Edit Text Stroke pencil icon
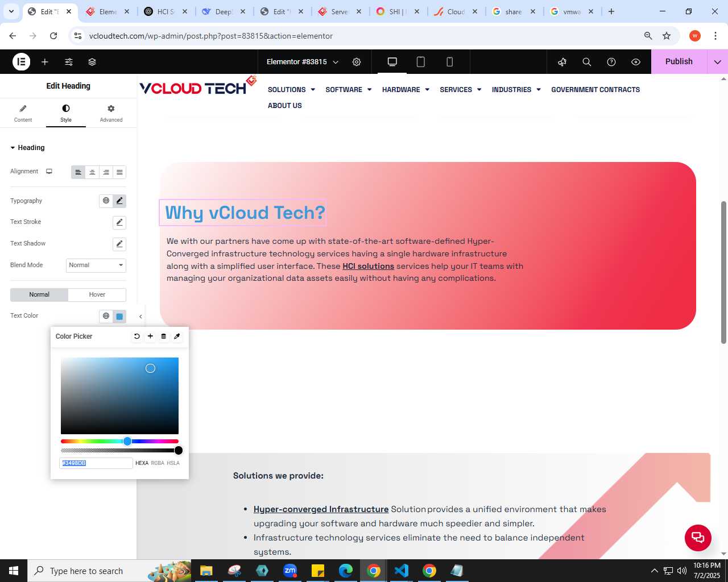 [x=119, y=222]
